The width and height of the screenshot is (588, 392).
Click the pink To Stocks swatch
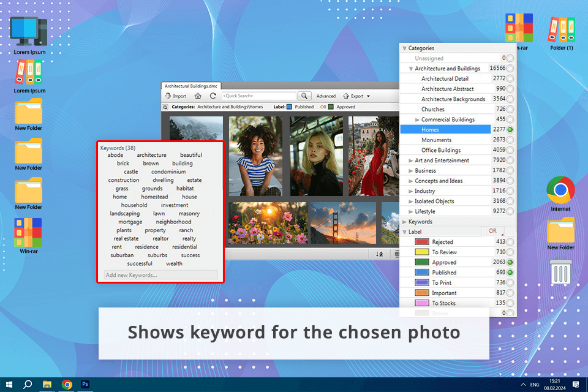(422, 303)
